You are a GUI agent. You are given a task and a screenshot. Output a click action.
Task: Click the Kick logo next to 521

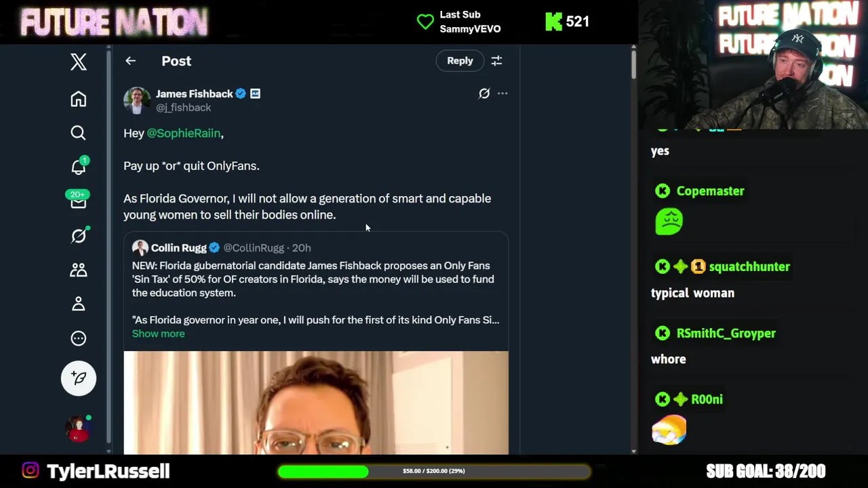pyautogui.click(x=553, y=22)
